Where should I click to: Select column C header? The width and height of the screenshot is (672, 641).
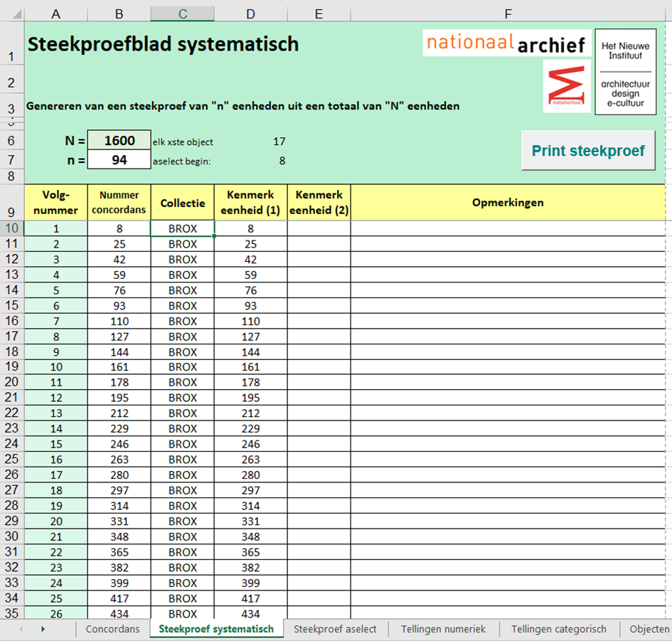(x=183, y=14)
